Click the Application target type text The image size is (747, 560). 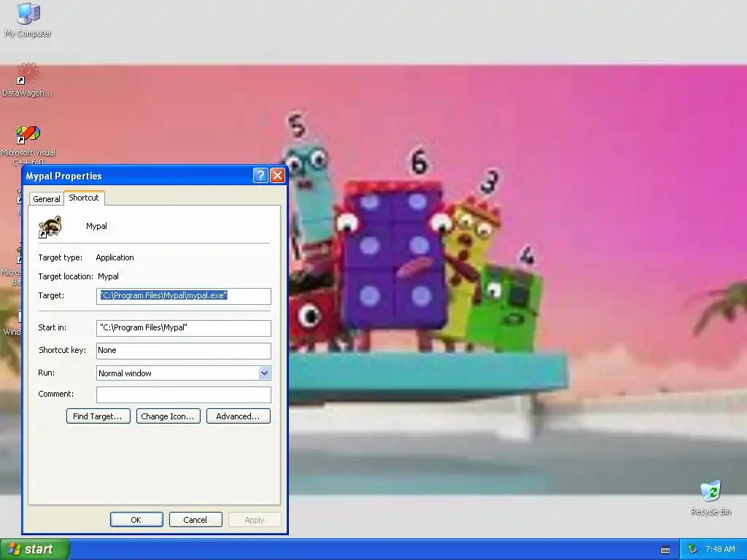click(115, 257)
